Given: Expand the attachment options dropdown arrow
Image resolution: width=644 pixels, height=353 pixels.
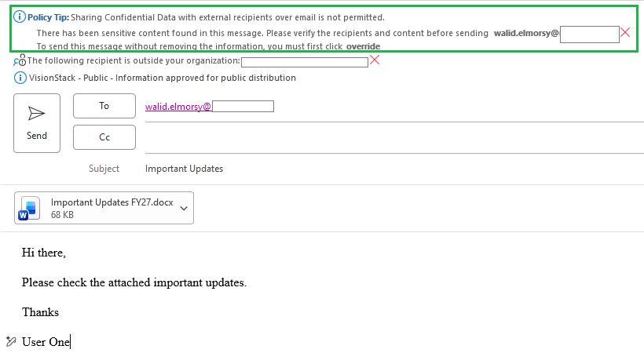Looking at the screenshot, I should click(184, 208).
